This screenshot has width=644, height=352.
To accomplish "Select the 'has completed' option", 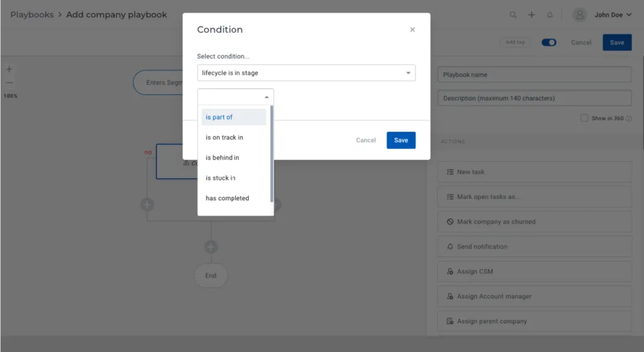I will pyautogui.click(x=234, y=198).
